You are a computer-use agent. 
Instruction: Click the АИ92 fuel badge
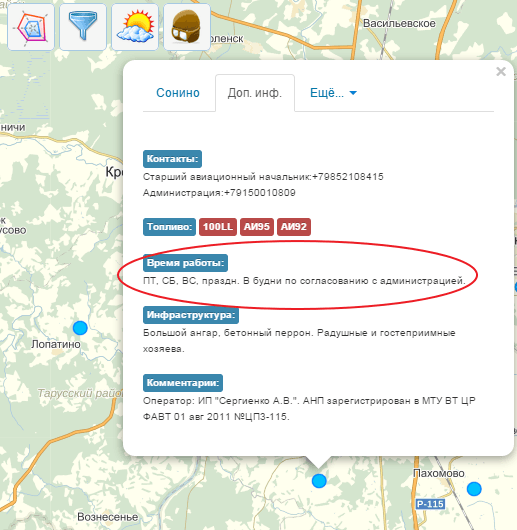click(294, 226)
